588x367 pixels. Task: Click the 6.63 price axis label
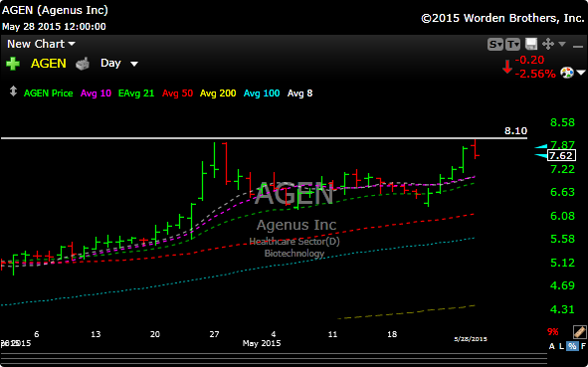562,192
